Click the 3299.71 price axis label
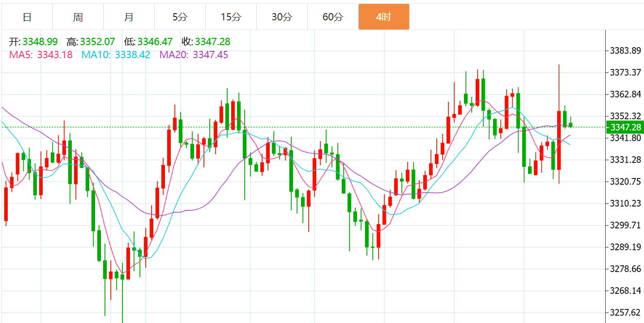This screenshot has height=323, width=644. (626, 225)
